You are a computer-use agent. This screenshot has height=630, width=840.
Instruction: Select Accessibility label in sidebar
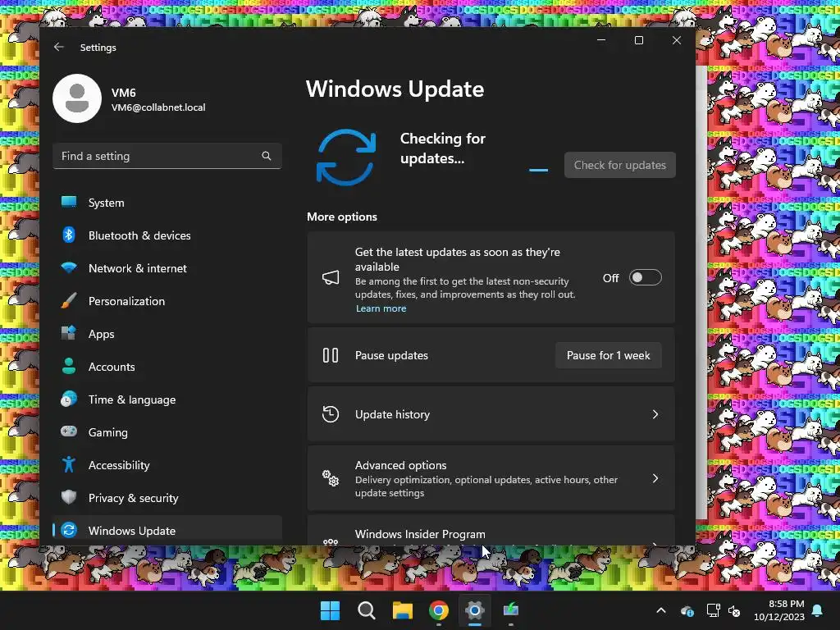point(119,465)
